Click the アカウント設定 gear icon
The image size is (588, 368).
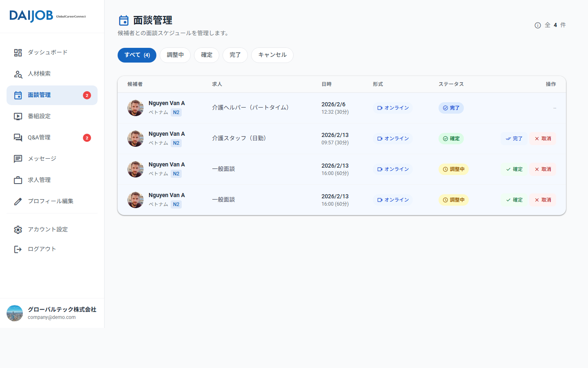coord(18,229)
